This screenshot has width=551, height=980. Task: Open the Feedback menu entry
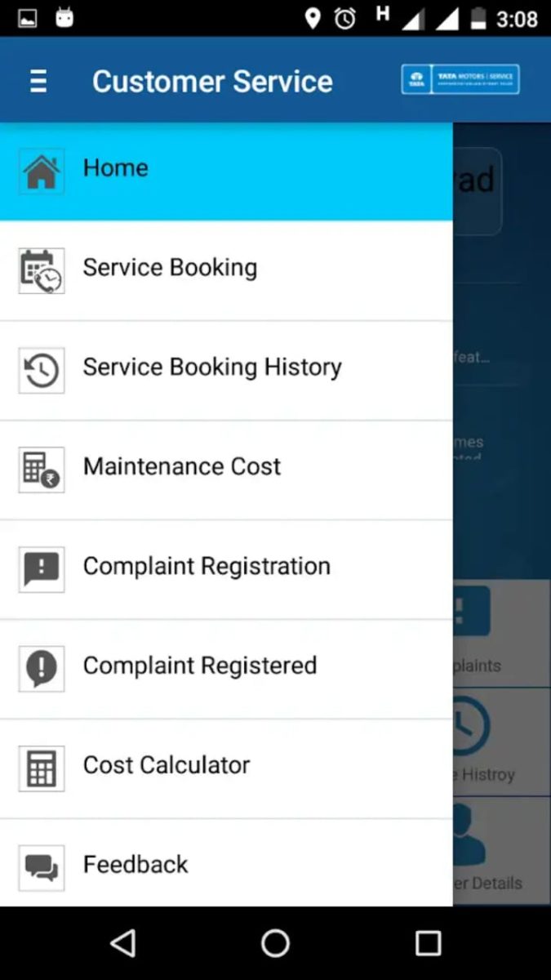coord(136,865)
